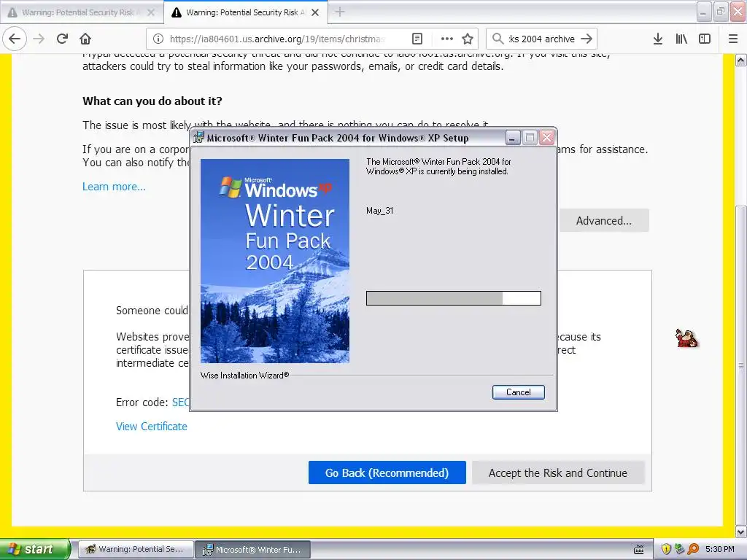Click the search magnifier icon in search box
This screenshot has height=560, width=747.
tap(498, 39)
